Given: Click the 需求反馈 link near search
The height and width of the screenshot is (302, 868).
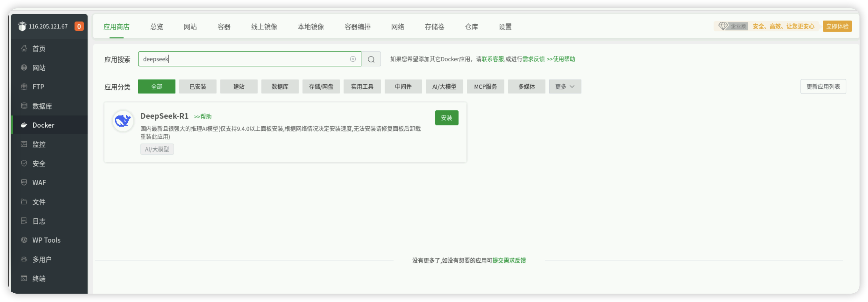Looking at the screenshot, I should (534, 59).
